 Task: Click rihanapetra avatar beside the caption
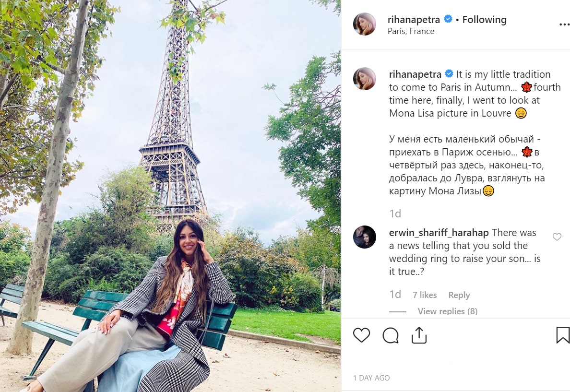[x=364, y=79]
